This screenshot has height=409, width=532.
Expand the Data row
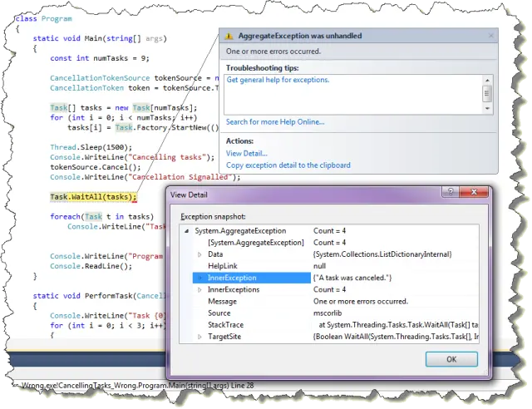pos(199,254)
